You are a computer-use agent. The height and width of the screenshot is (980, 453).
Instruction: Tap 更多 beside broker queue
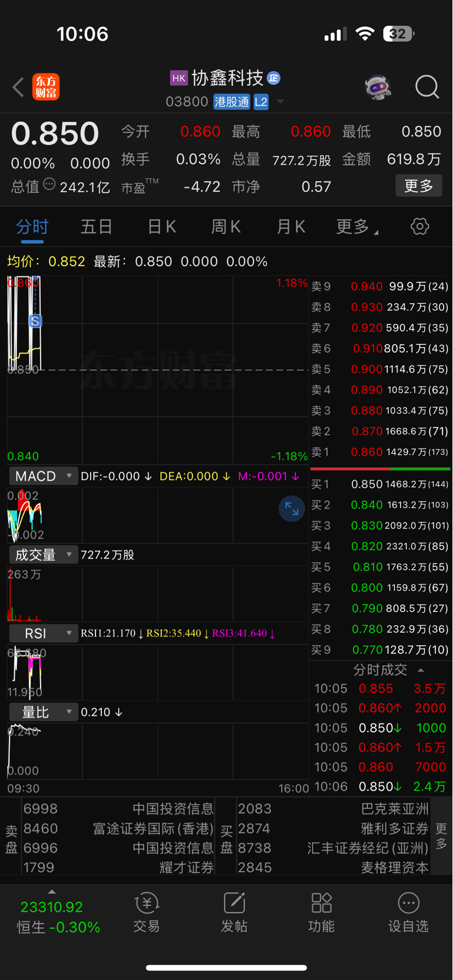[441, 836]
